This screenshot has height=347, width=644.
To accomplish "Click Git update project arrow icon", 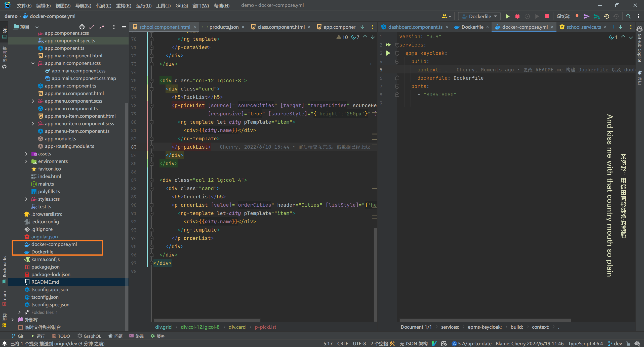I will (x=577, y=16).
